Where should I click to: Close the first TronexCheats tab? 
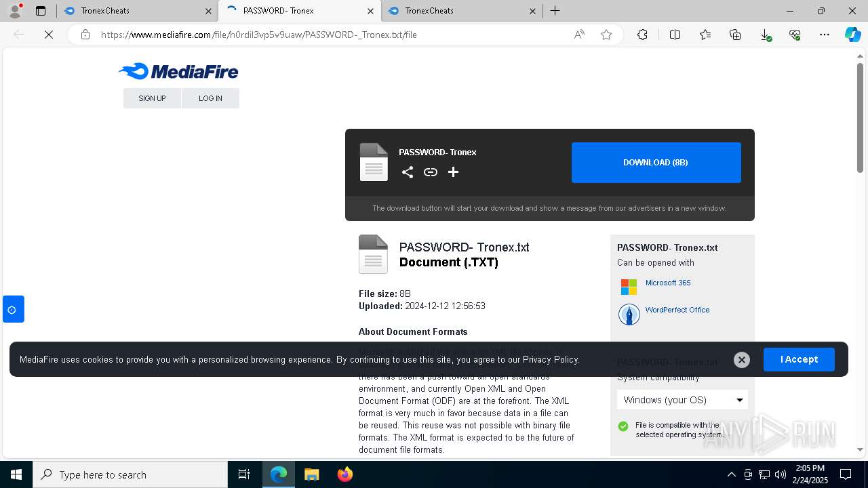pyautogui.click(x=208, y=11)
